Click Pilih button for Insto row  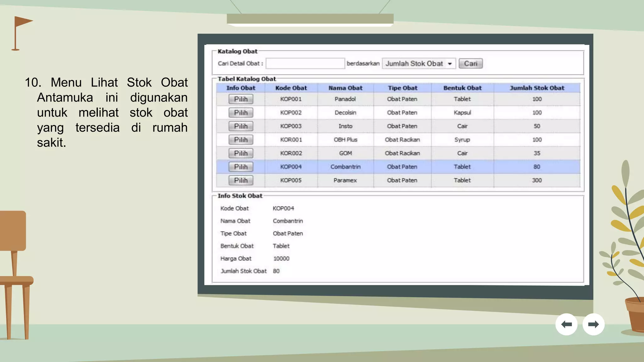pyautogui.click(x=241, y=126)
